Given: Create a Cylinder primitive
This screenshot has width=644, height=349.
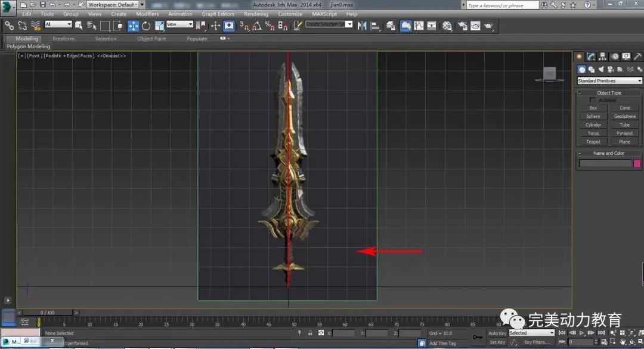Looking at the screenshot, I should pos(593,124).
